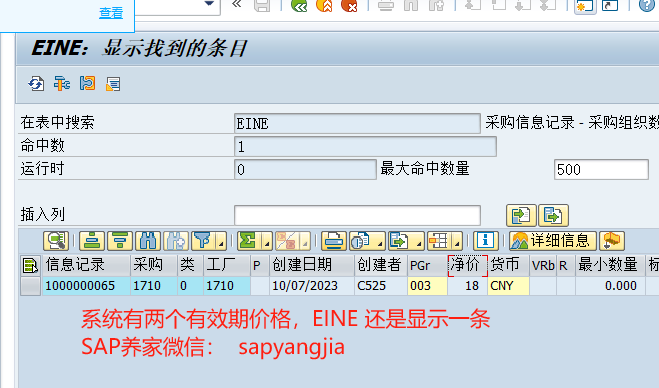Open the blue information icon
Image resolution: width=659 pixels, height=388 pixels.
click(485, 241)
